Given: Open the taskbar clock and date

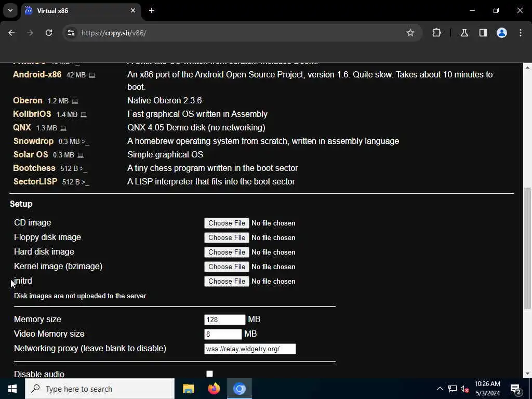Looking at the screenshot, I should pos(487,389).
